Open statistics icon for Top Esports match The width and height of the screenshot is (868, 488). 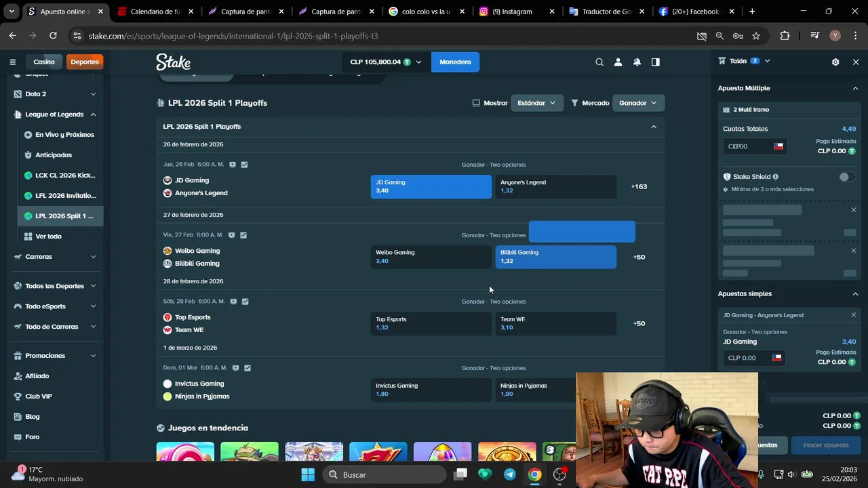pyautogui.click(x=245, y=302)
